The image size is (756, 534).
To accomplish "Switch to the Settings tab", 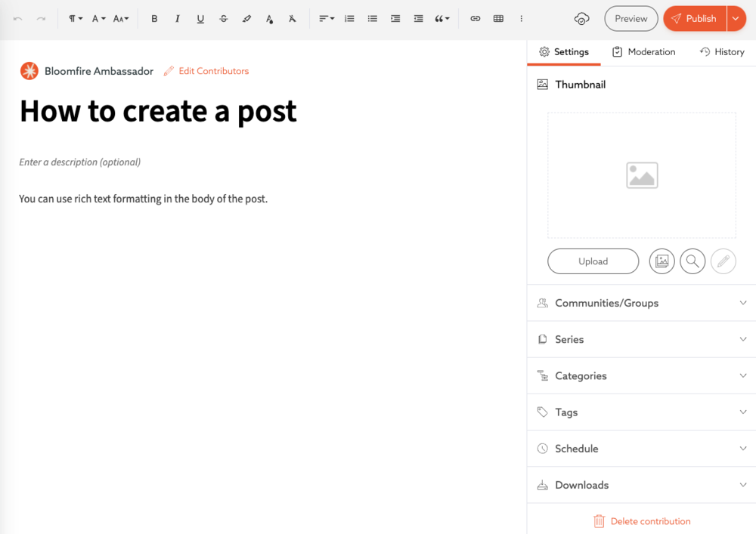I will point(564,52).
